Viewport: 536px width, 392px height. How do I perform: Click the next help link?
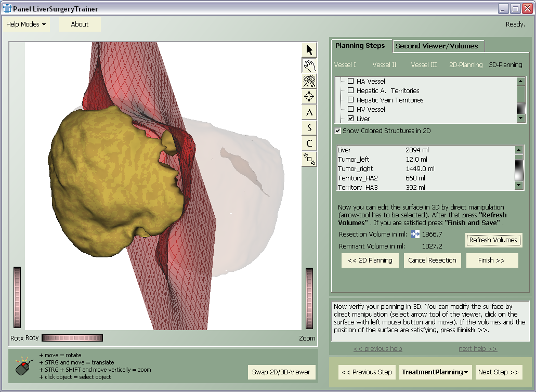tap(477, 349)
